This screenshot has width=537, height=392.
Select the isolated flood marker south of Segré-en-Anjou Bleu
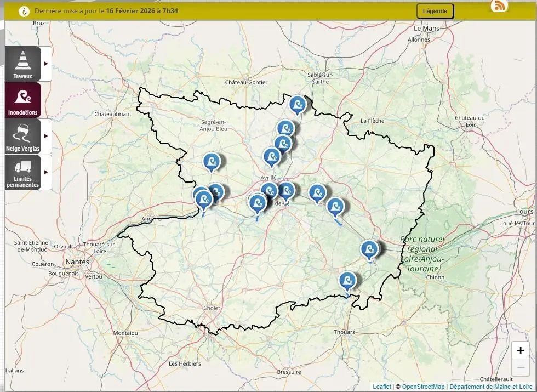(212, 161)
